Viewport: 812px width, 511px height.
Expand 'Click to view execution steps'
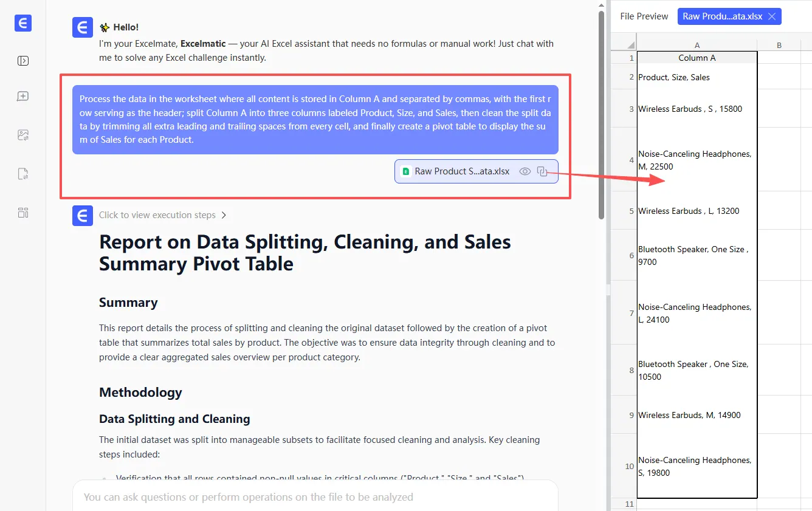pos(157,215)
